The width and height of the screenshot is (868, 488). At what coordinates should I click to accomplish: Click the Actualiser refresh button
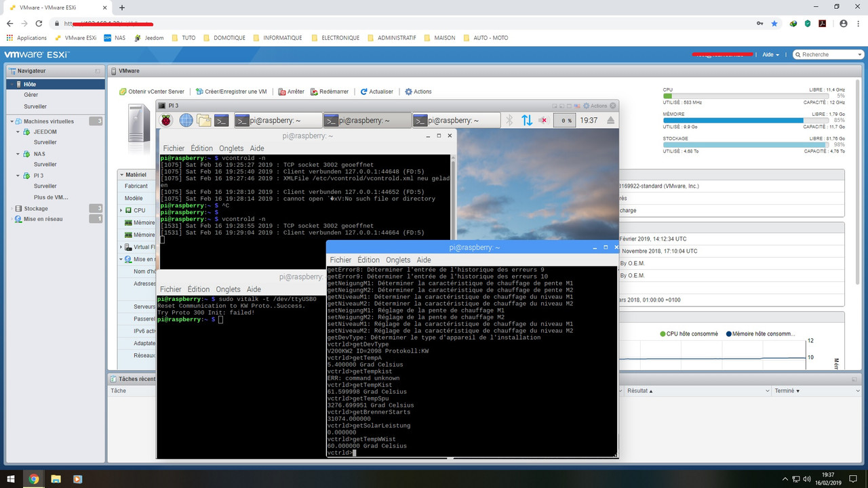click(376, 91)
